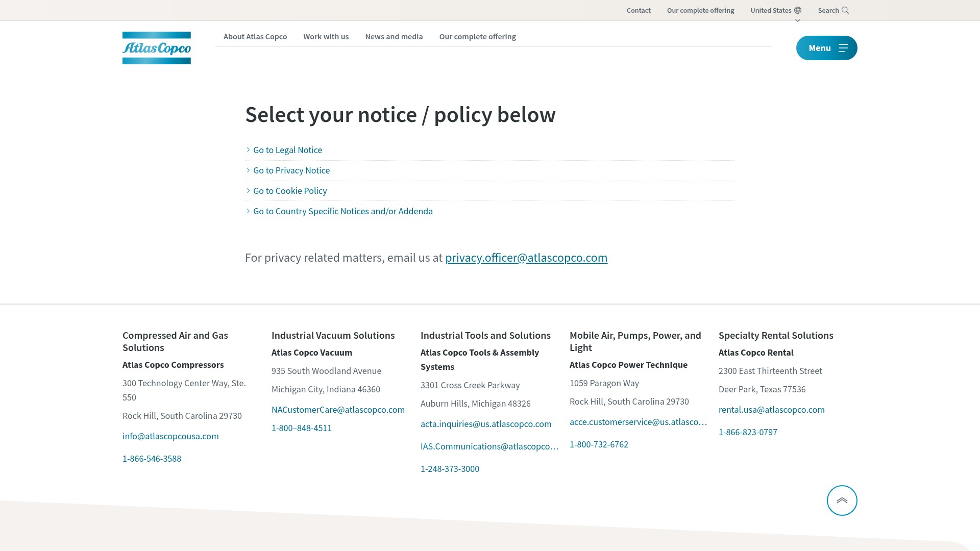Image resolution: width=980 pixels, height=551 pixels.
Task: Click the Atlas Copco Compressors name
Action: pyautogui.click(x=173, y=365)
